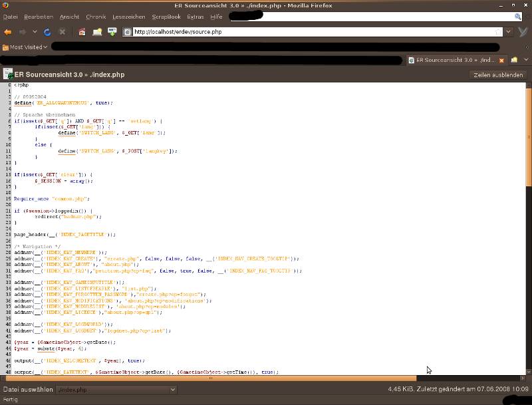This screenshot has width=532, height=405.
Task: Click the addnav 'INDEX_NAV_LICENCE' line
Action: pyautogui.click(x=88, y=312)
